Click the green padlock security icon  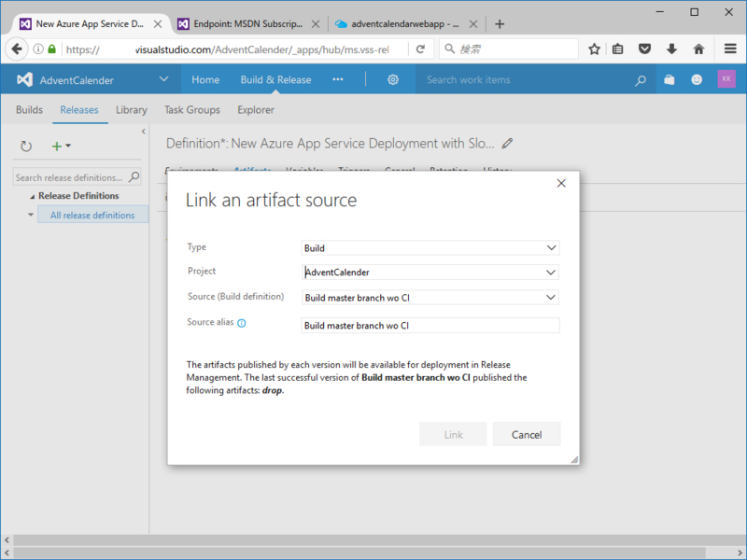pos(52,49)
